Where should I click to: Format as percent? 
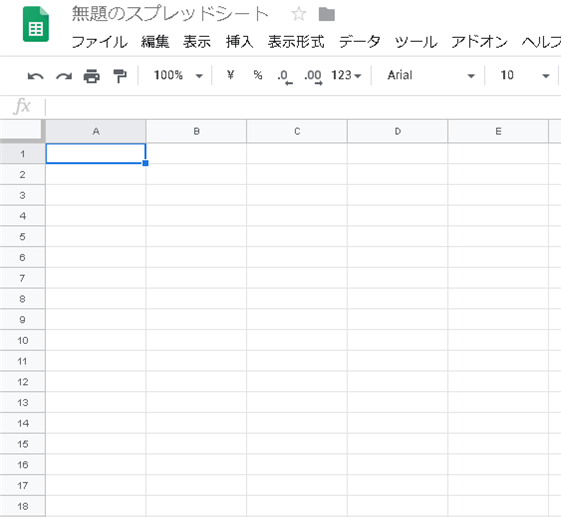pos(258,75)
